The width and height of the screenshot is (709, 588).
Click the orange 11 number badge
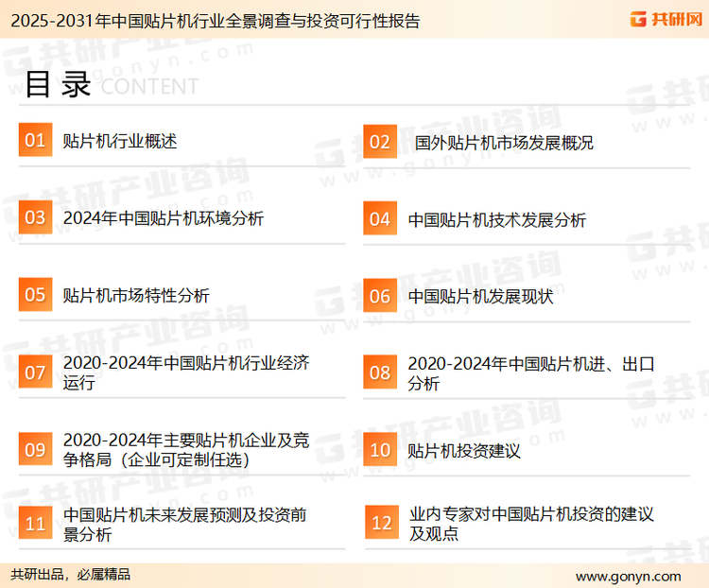[x=35, y=523]
